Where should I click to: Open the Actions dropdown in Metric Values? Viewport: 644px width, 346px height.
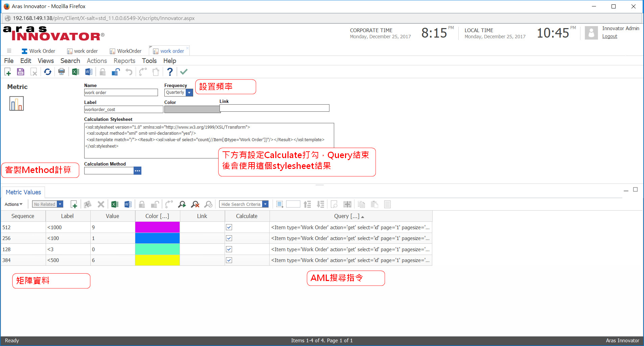[14, 204]
